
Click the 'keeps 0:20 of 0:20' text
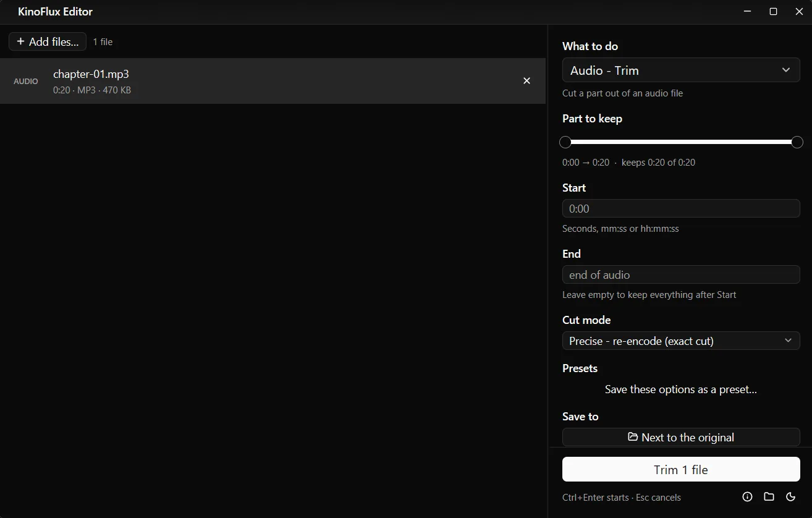pos(658,163)
